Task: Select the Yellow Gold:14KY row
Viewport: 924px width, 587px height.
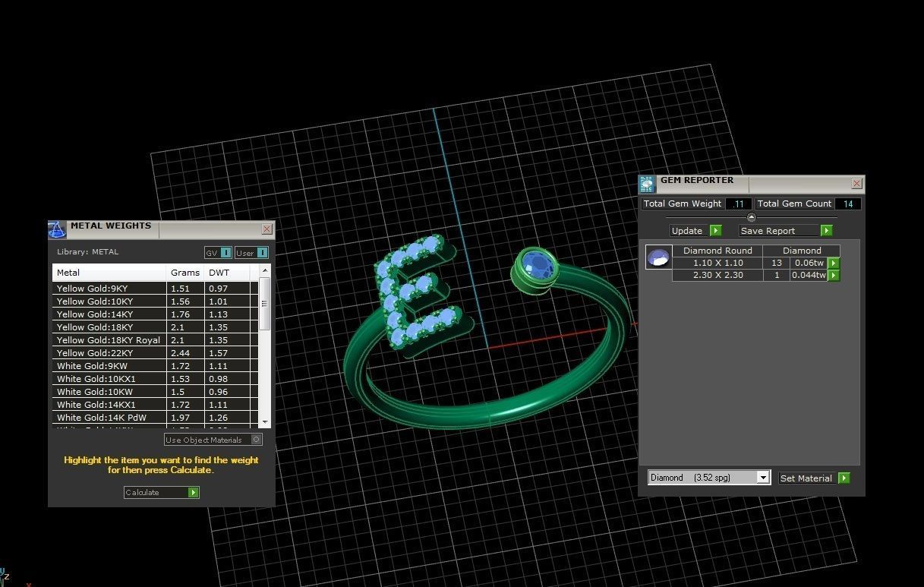Action: click(110, 314)
